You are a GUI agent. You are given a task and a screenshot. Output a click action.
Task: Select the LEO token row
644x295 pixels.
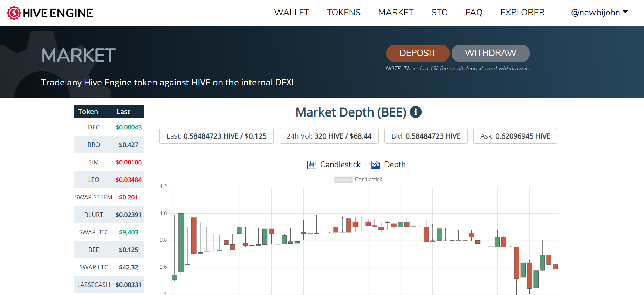tap(109, 180)
